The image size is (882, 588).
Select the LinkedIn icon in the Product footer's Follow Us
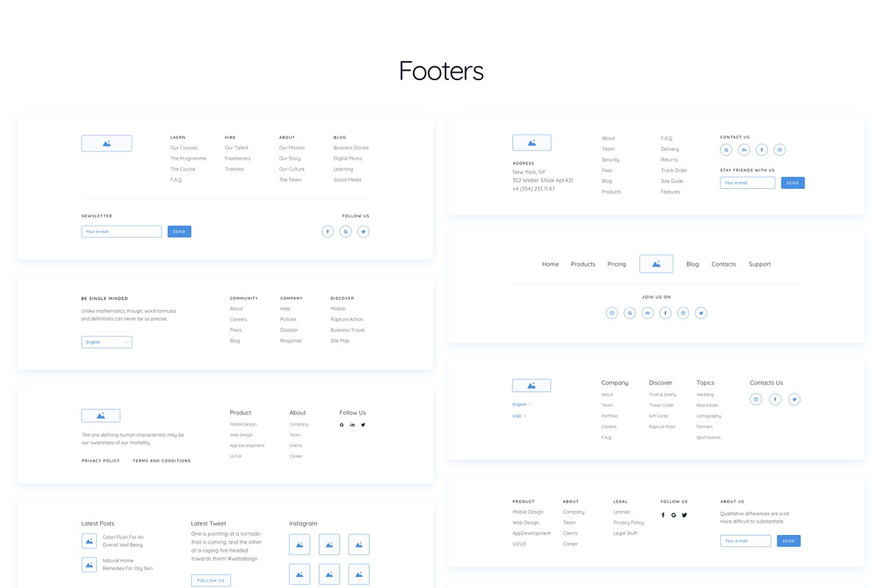(x=352, y=424)
